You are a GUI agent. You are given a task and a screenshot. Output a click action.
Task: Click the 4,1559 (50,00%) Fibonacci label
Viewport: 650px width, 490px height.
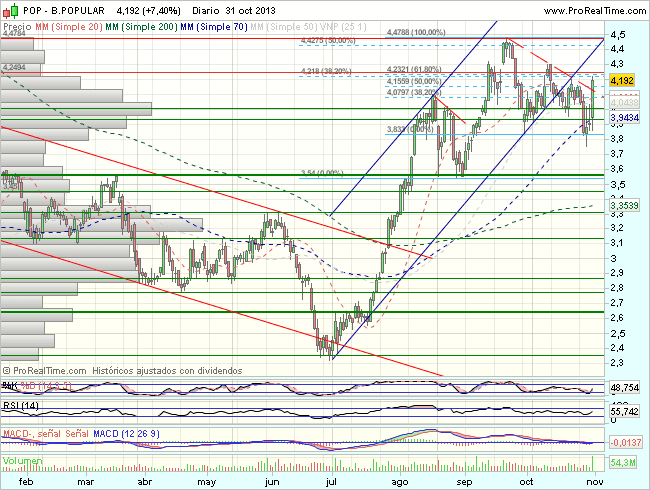414,81
